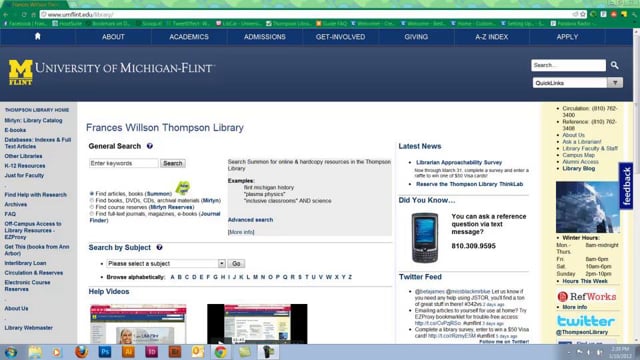The height and width of the screenshot is (360, 640).
Task: Click the browser address bar
Action: 307,14
